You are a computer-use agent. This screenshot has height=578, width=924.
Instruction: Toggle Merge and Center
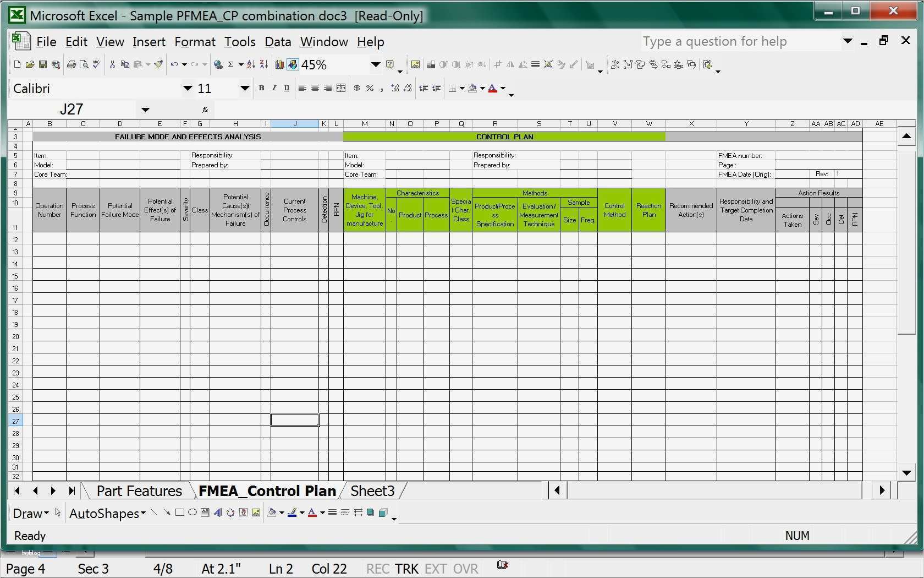pyautogui.click(x=340, y=88)
